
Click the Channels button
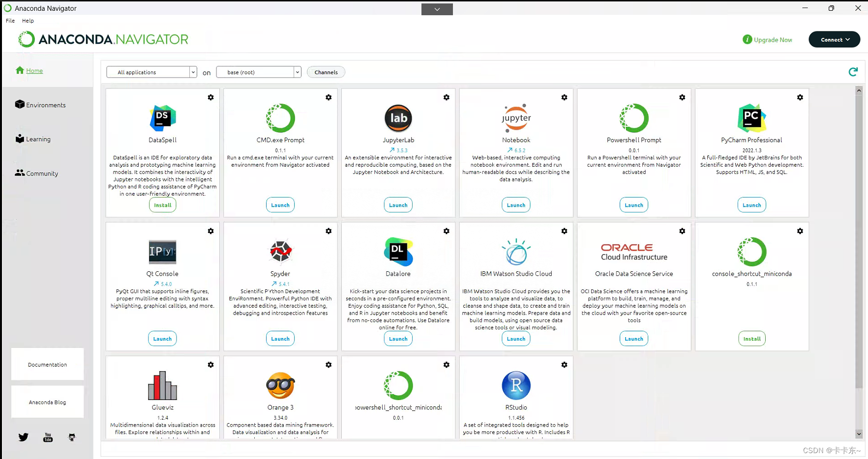[x=326, y=72]
